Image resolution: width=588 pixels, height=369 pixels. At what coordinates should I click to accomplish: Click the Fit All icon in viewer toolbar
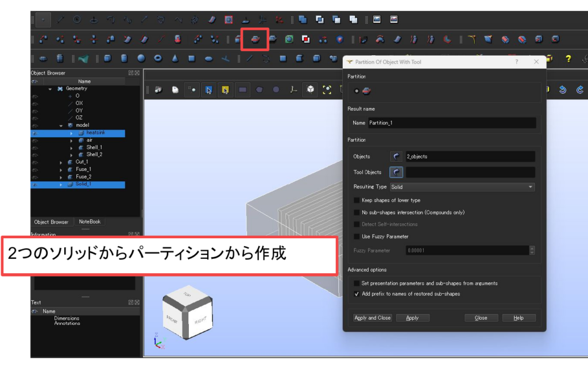pyautogui.click(x=327, y=90)
